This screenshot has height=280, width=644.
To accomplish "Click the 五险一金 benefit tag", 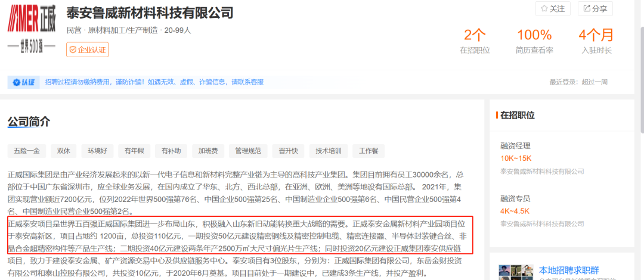I will pyautogui.click(x=27, y=151).
